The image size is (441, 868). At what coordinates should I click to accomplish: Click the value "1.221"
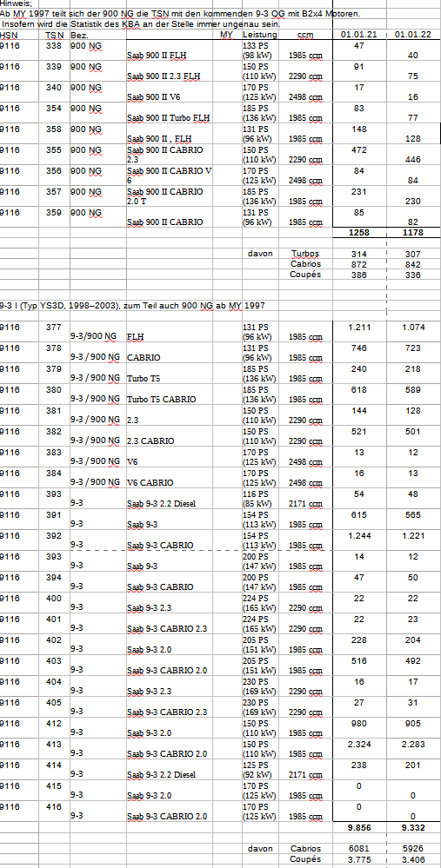(413, 535)
